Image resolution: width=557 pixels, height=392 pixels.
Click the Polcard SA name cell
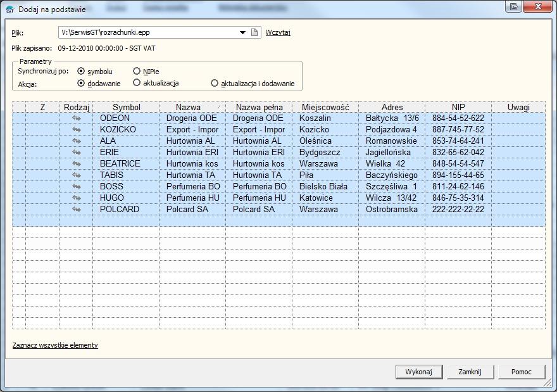192,209
